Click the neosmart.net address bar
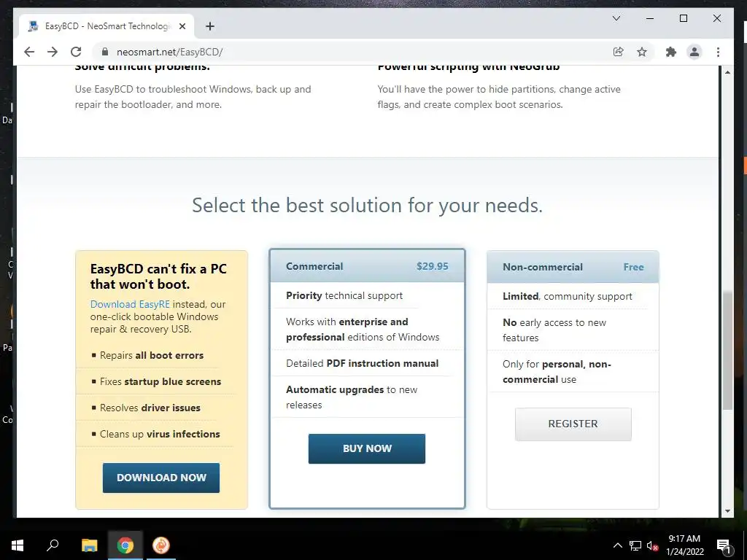 click(352, 52)
